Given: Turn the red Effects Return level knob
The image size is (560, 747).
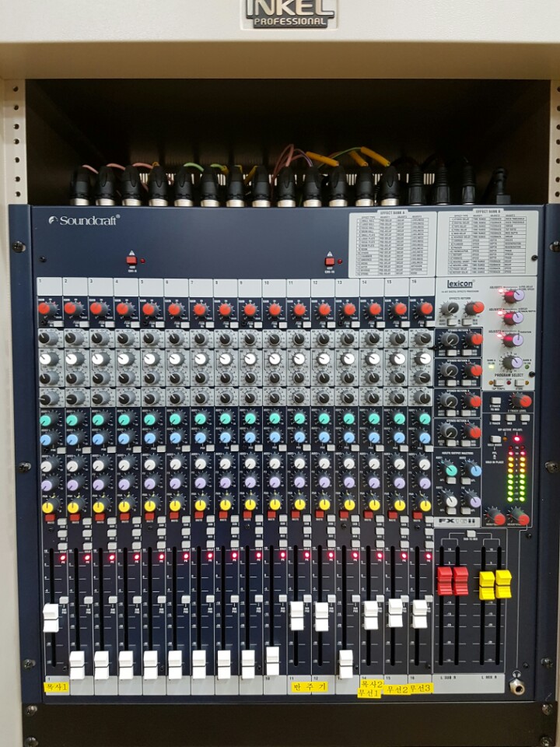Looking at the screenshot, I should (x=474, y=308).
